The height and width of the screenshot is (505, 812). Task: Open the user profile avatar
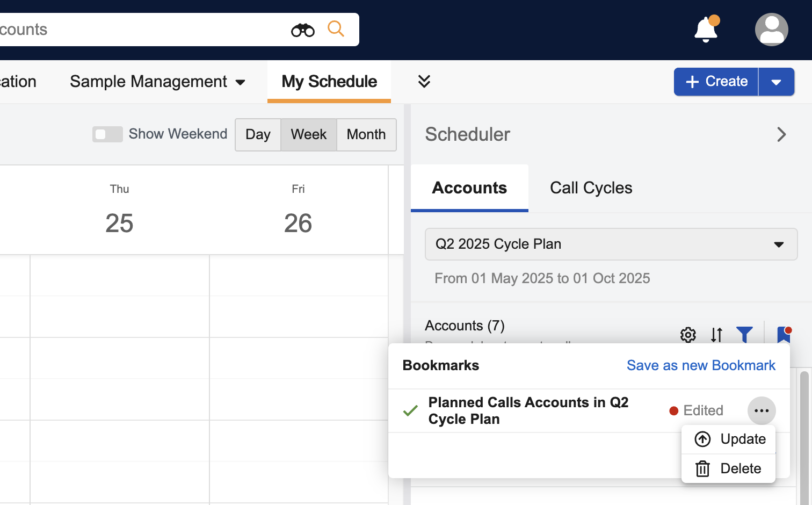coord(771,30)
